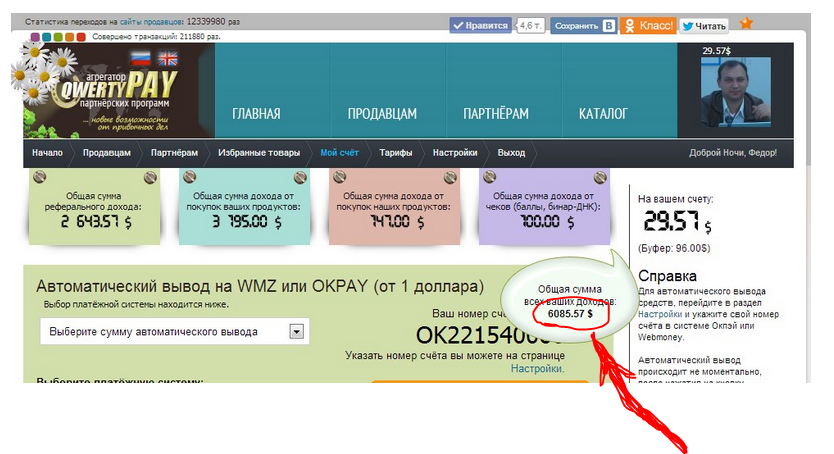Open the Мой счёт tab
The image size is (834, 454).
pos(339,153)
